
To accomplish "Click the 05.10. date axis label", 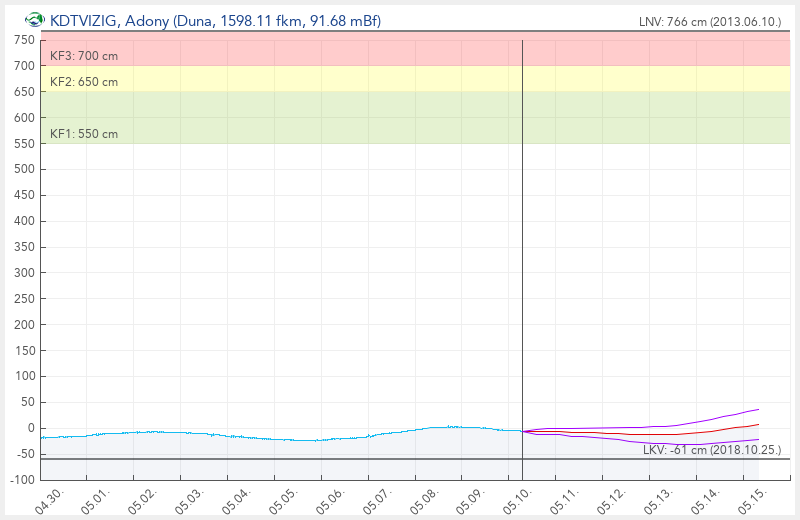I will (517, 501).
